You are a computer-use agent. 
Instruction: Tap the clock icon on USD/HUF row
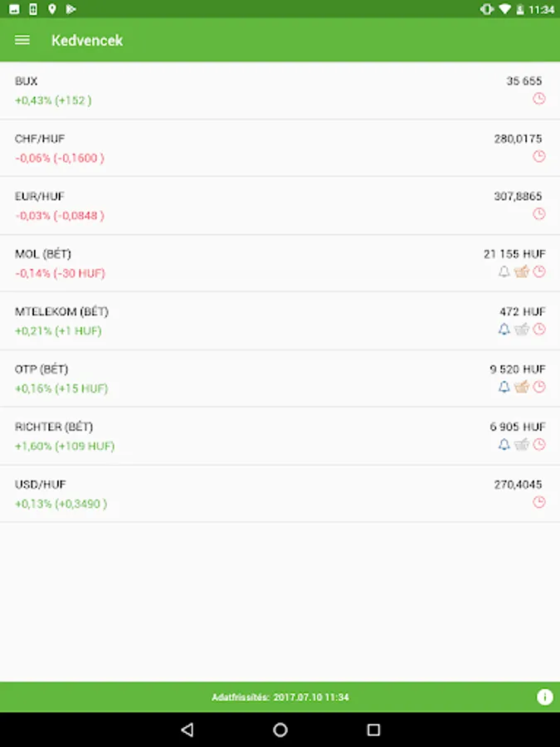[x=539, y=502]
